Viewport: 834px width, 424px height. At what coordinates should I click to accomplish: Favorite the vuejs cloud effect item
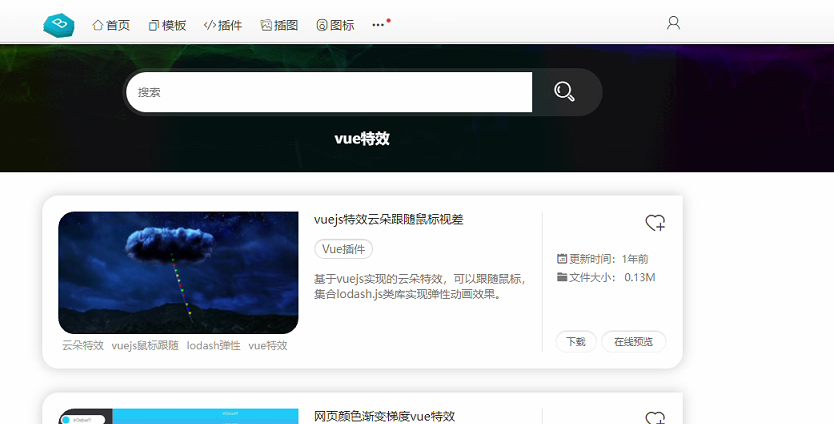pos(655,222)
